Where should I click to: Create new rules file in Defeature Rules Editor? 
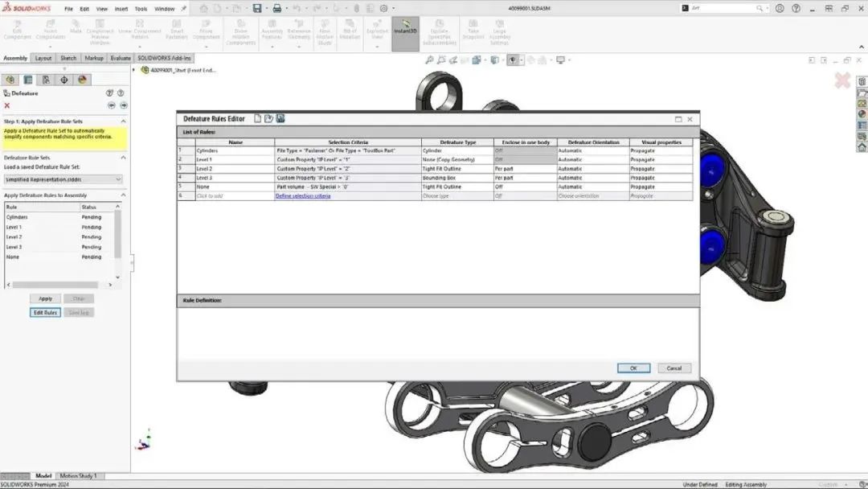[259, 118]
